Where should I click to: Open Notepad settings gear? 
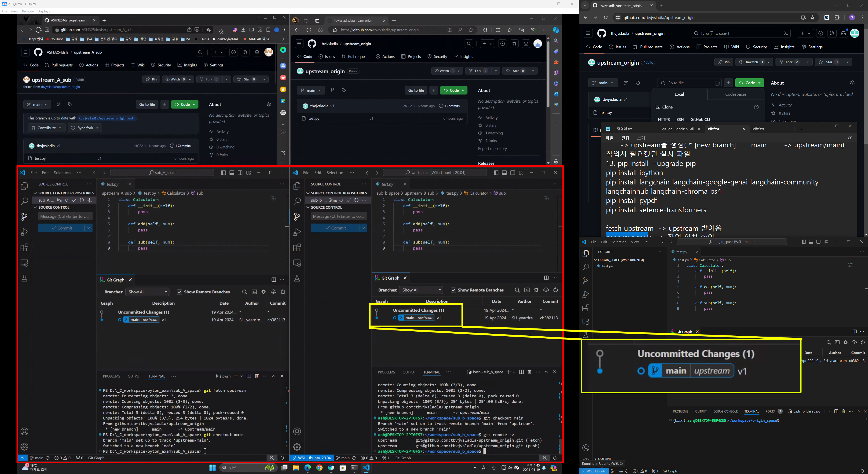(850, 138)
